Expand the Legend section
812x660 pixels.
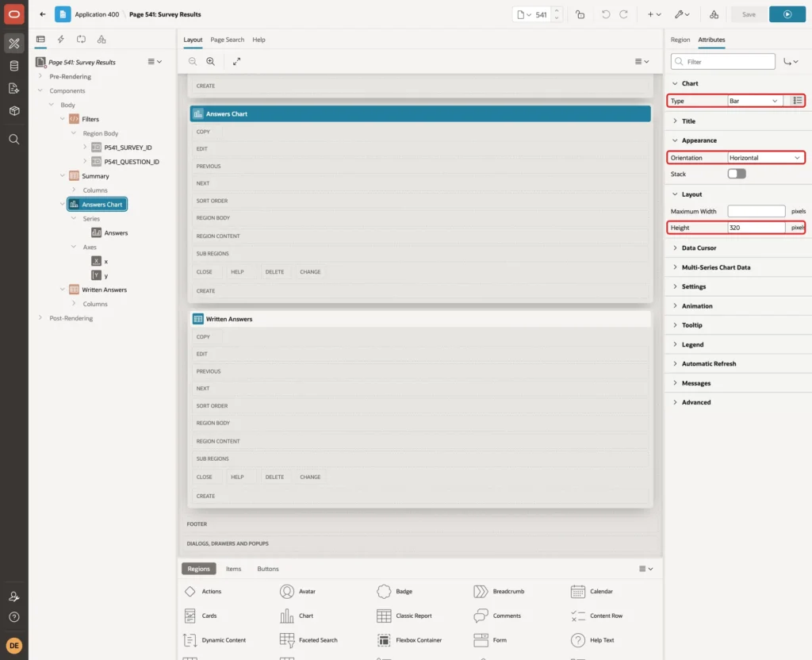692,344
